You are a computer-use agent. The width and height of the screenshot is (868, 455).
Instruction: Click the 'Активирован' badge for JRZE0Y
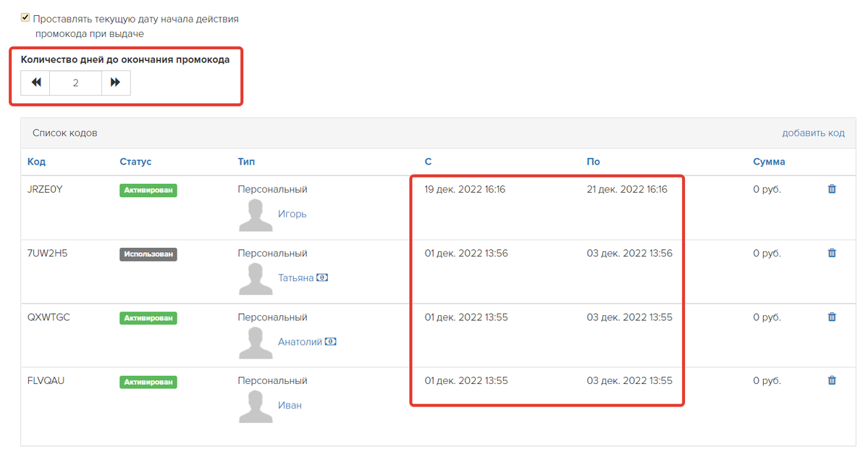pyautogui.click(x=148, y=190)
